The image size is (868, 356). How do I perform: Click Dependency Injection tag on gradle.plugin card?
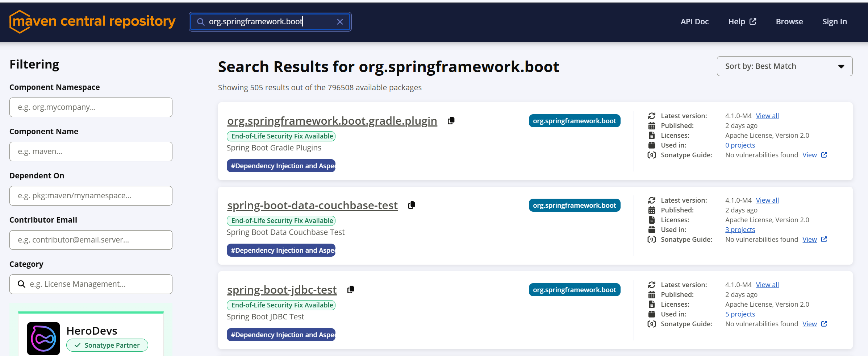pyautogui.click(x=281, y=166)
